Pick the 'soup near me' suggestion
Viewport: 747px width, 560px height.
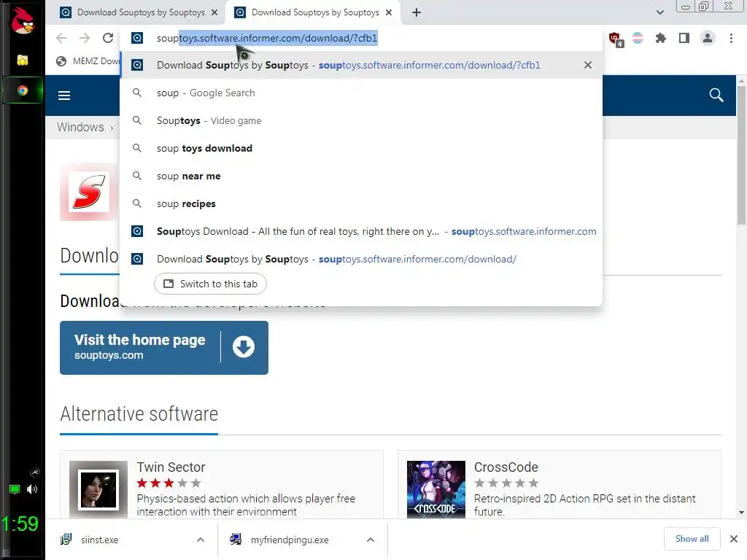pyautogui.click(x=361, y=176)
